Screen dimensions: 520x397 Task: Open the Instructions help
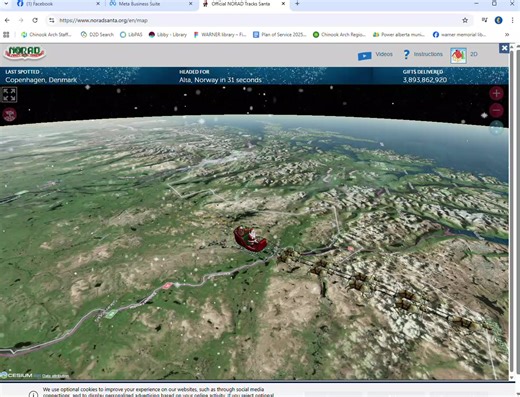[428, 54]
